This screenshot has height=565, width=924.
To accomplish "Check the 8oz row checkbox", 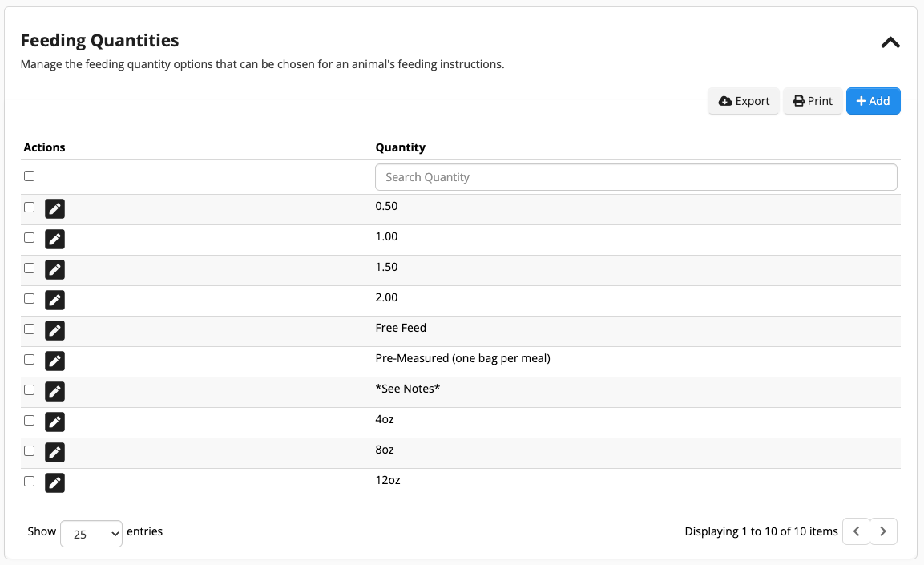I will 30,451.
